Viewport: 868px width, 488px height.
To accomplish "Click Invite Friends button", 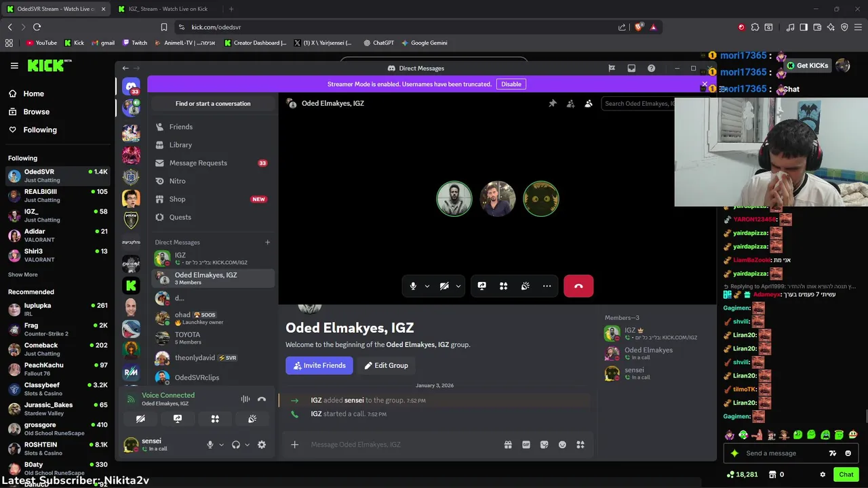I will coord(319,365).
